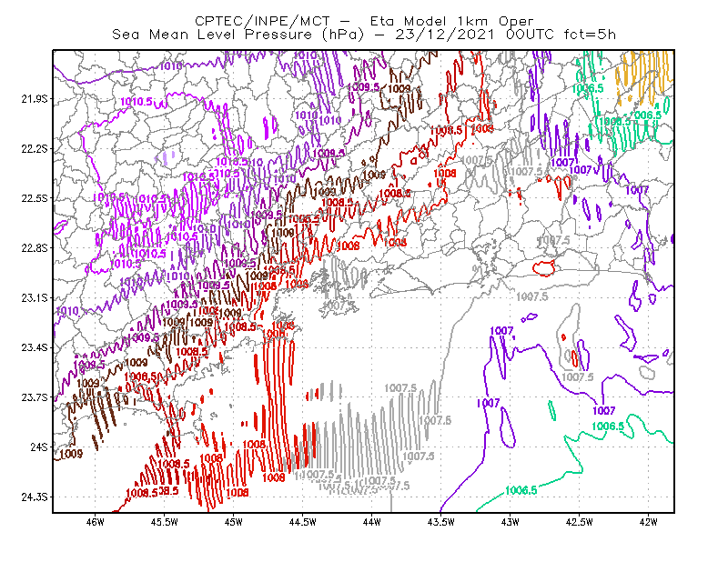The height and width of the screenshot is (562, 728).
Task: Click the purple 1010 label at top left
Action: [171, 65]
